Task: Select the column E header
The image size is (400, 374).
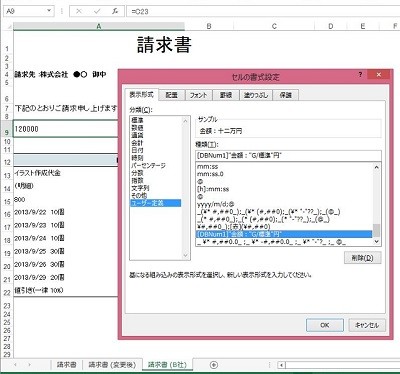Action: tap(363, 26)
